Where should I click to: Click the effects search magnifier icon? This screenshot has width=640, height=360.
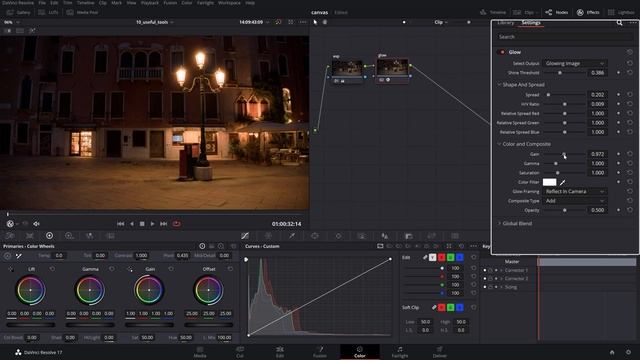tap(619, 23)
